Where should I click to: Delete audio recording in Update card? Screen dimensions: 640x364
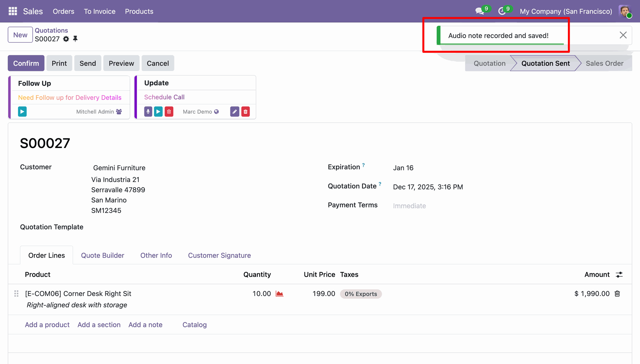pos(169,112)
